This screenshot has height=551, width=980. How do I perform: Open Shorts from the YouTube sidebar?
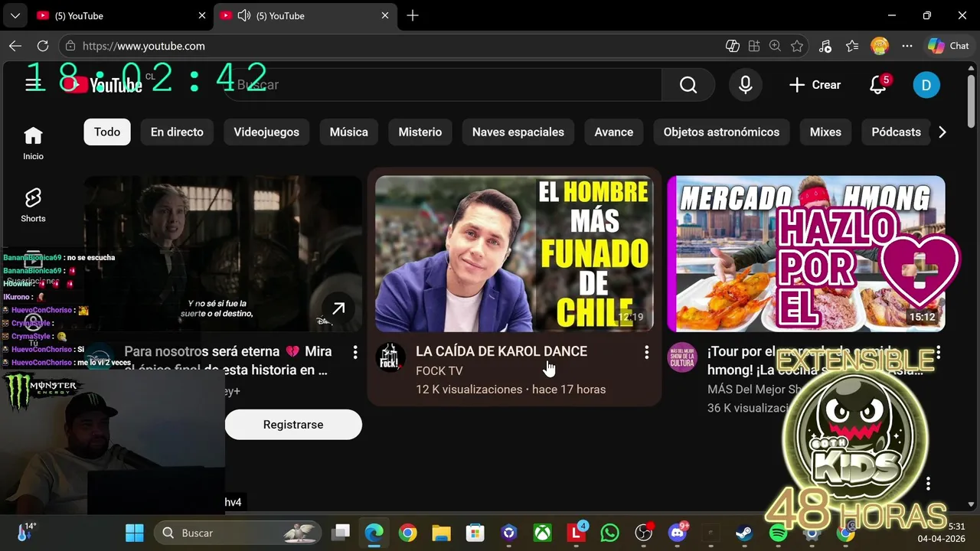[33, 205]
